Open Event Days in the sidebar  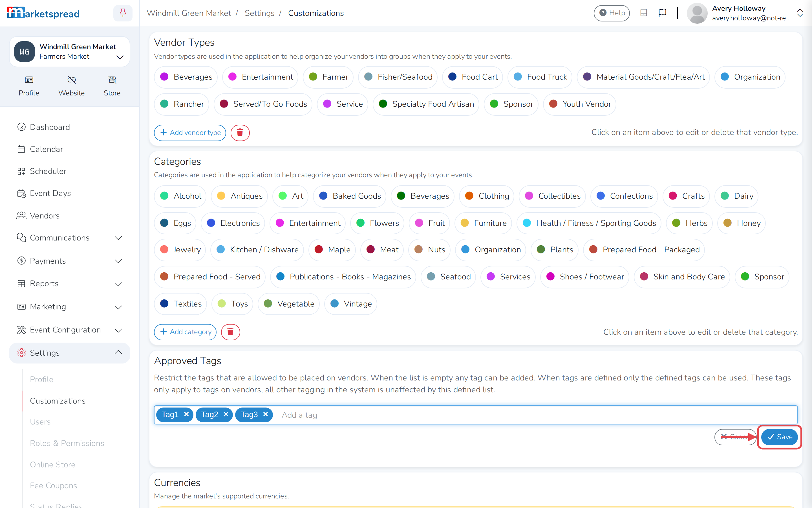[x=69, y=193]
